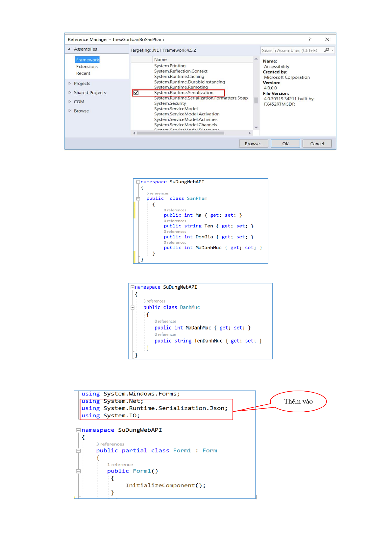Uncheck the System.Runtime.Serialization checkbox
This screenshot has width=392, height=554.
[x=136, y=93]
